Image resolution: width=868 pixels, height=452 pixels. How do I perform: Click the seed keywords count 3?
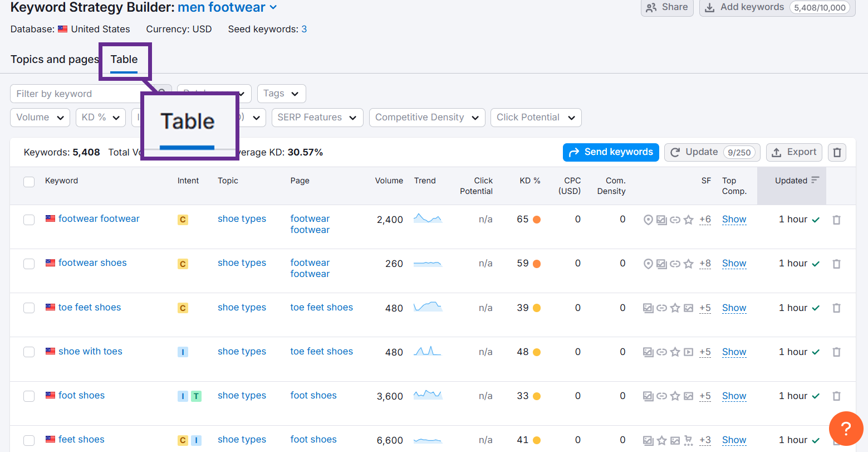(304, 29)
